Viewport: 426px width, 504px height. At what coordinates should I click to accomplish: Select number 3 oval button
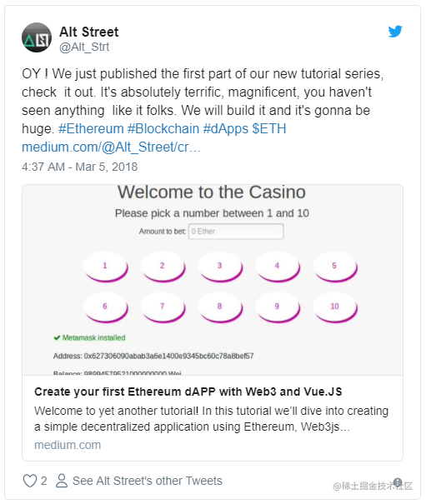[x=220, y=266]
